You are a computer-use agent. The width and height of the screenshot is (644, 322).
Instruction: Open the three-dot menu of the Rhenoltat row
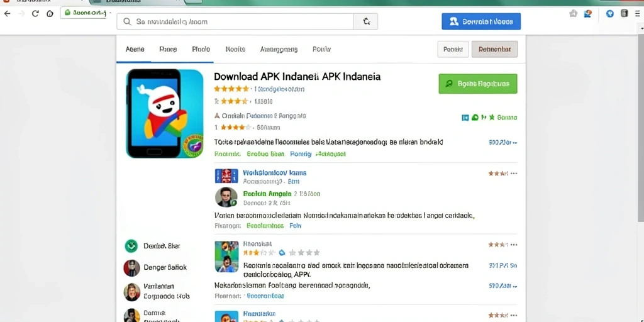click(x=513, y=245)
